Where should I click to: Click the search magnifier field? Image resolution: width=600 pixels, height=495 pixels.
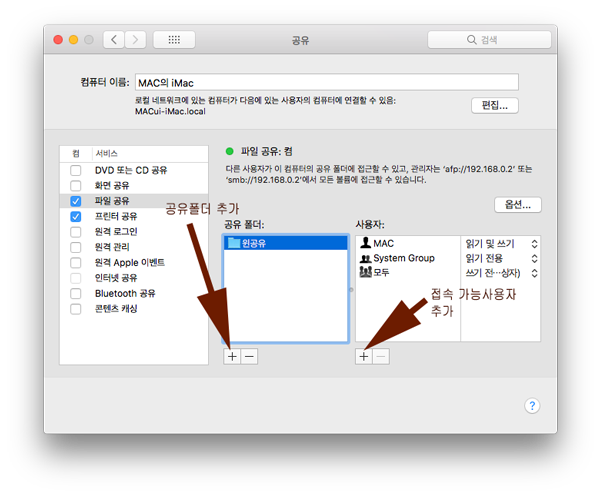(489, 40)
